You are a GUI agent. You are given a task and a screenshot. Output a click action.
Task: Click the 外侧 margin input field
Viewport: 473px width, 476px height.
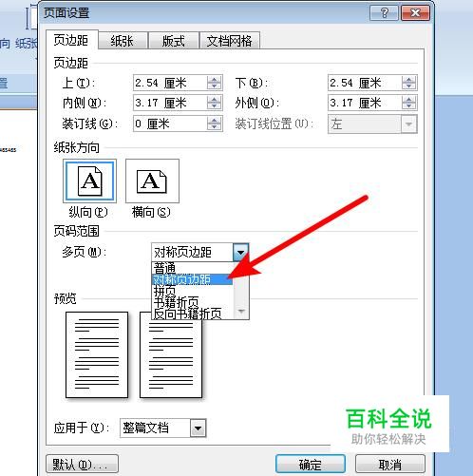365,103
